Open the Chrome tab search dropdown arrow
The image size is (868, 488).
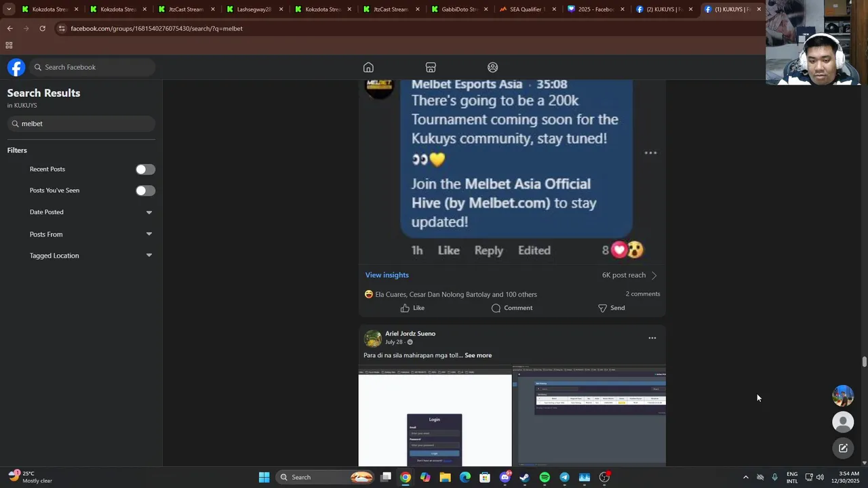tap(9, 9)
